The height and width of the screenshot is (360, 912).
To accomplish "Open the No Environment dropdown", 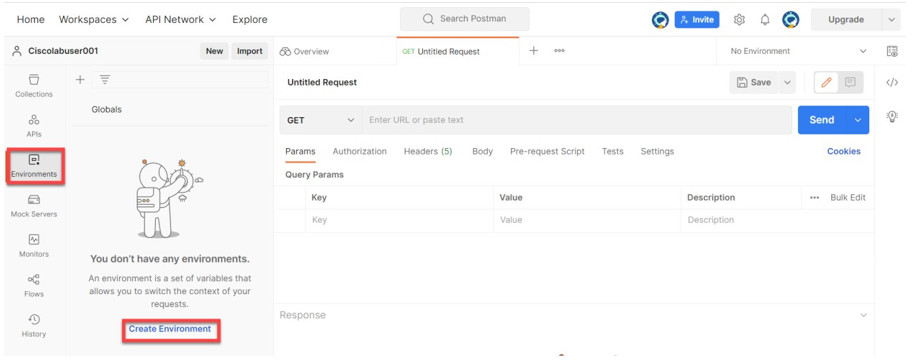I will (x=798, y=51).
